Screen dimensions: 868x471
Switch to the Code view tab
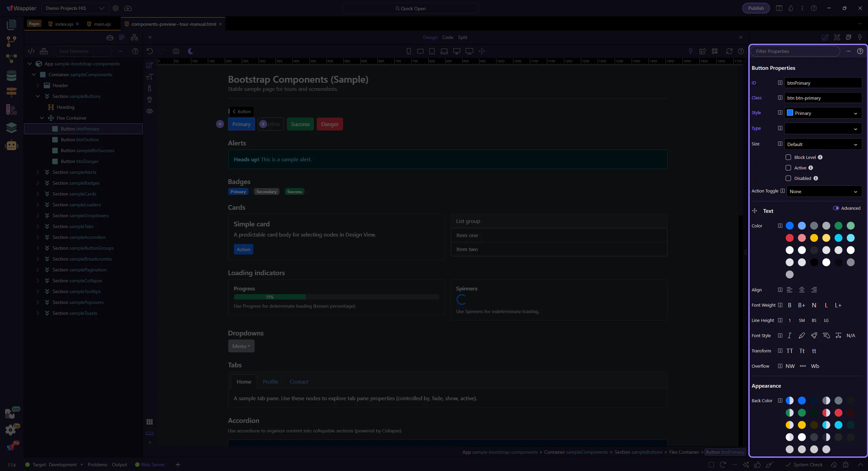point(448,37)
